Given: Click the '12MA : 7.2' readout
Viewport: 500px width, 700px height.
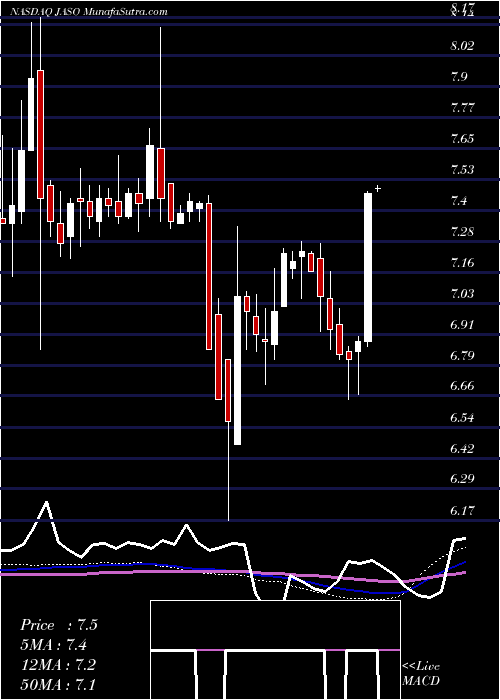Looking at the screenshot, I should [56, 664].
